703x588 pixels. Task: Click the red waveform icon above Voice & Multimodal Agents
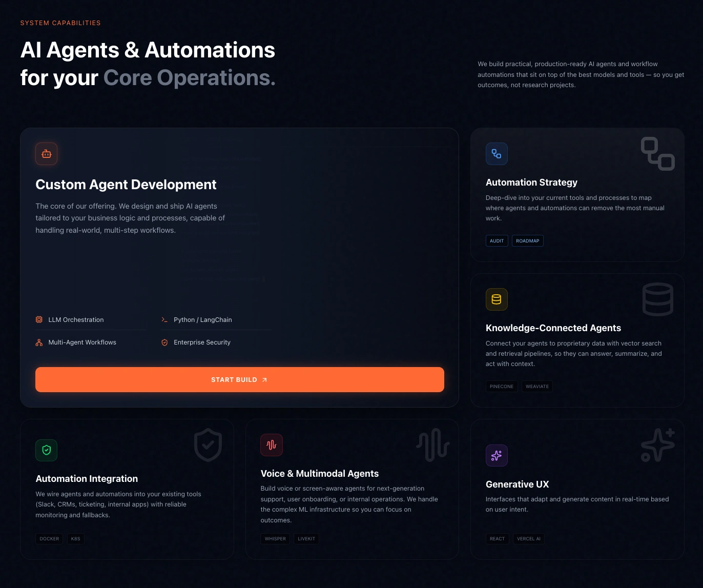click(x=272, y=445)
